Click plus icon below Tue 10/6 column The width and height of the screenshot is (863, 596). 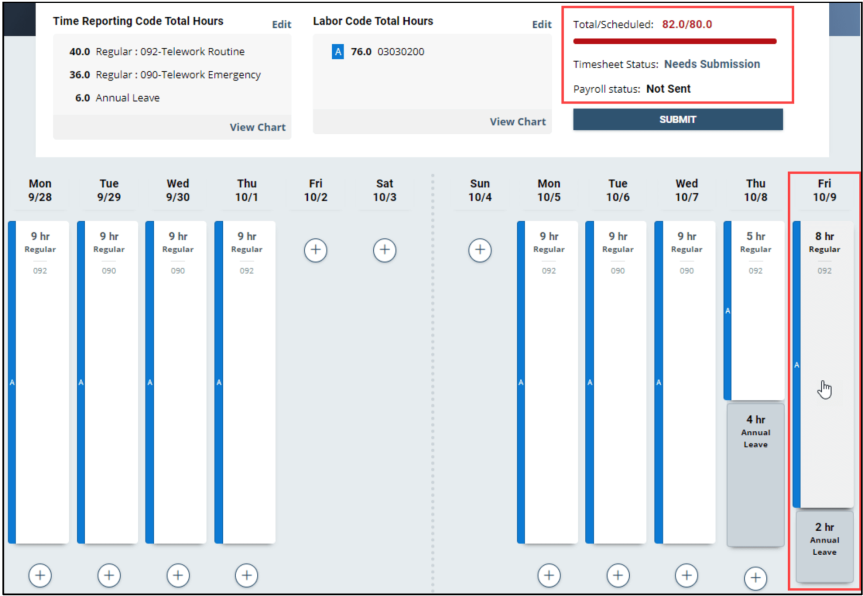618,575
